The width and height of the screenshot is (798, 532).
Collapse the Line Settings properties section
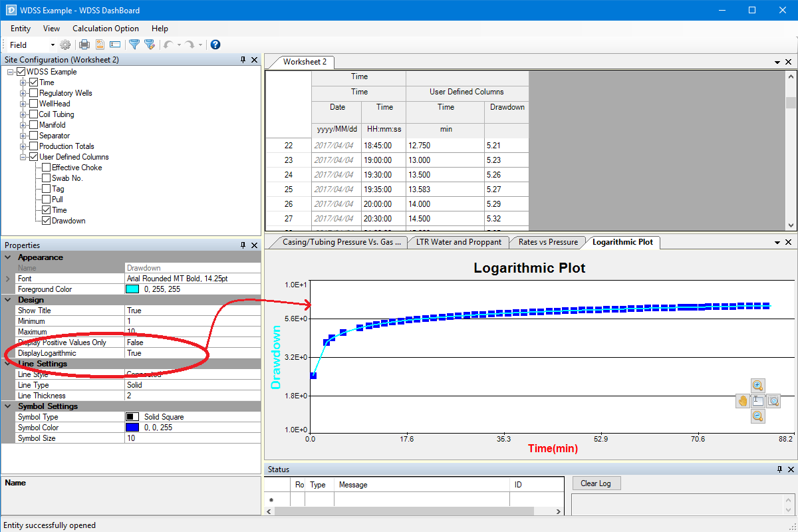8,364
